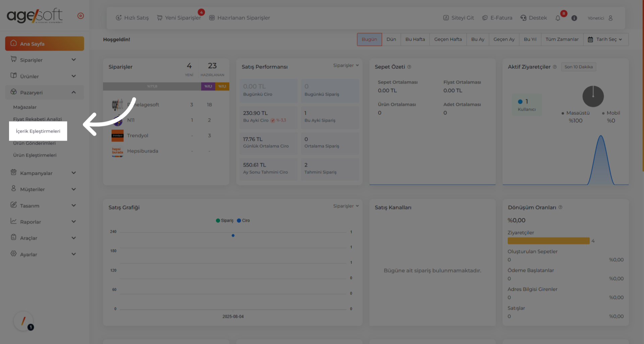The width and height of the screenshot is (644, 344).
Task: Click the Müşteriler person icon
Action: [13, 188]
